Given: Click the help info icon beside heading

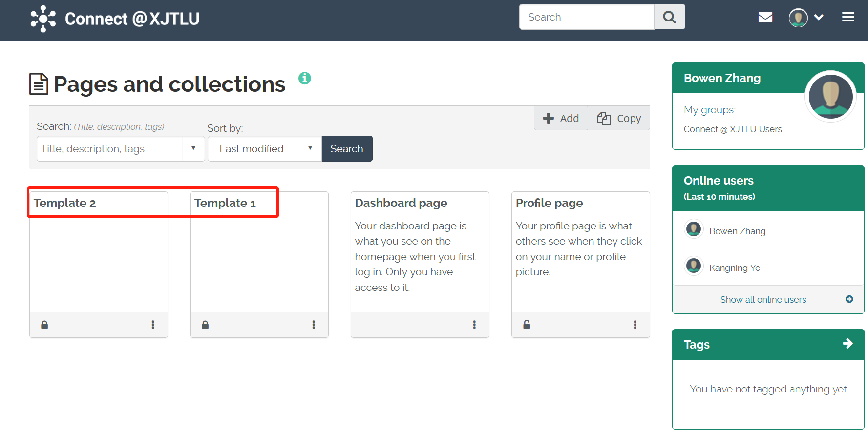Looking at the screenshot, I should point(305,78).
